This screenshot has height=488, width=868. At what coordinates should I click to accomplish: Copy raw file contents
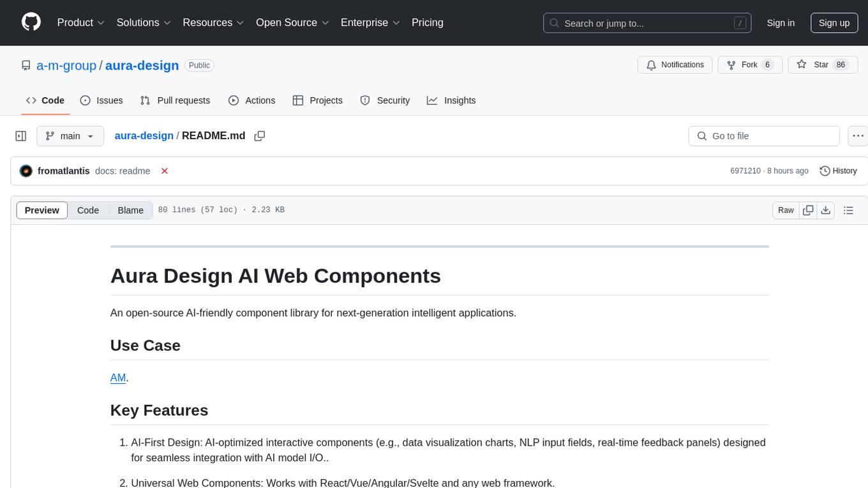[x=808, y=210]
